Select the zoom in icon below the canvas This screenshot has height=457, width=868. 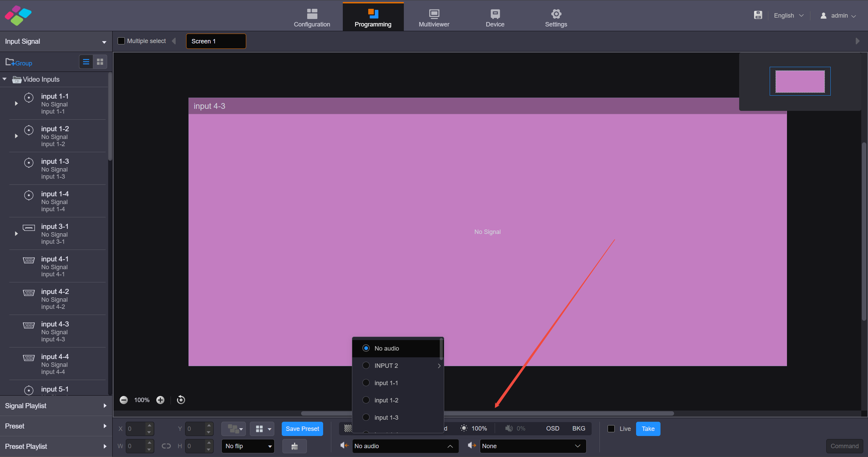click(x=160, y=400)
